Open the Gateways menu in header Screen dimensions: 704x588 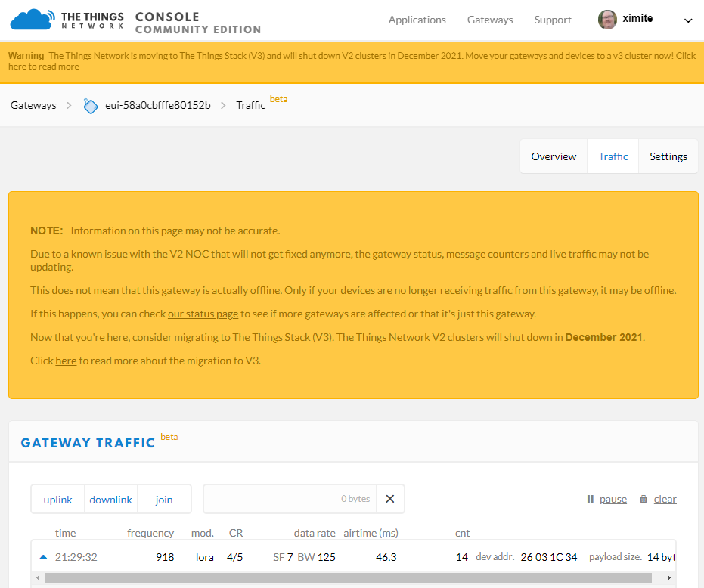(490, 20)
